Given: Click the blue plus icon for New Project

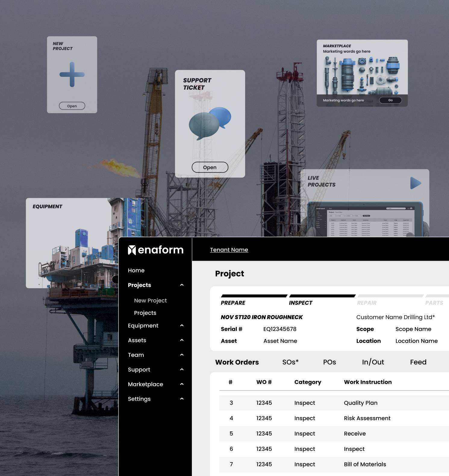Looking at the screenshot, I should 72,75.
